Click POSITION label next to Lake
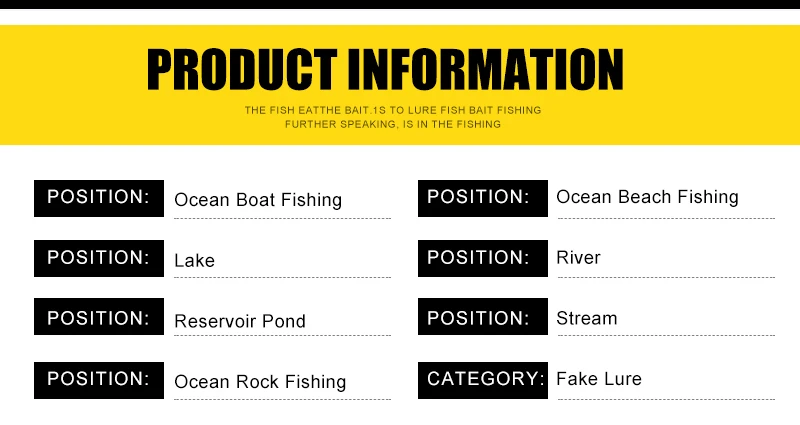 (x=99, y=258)
